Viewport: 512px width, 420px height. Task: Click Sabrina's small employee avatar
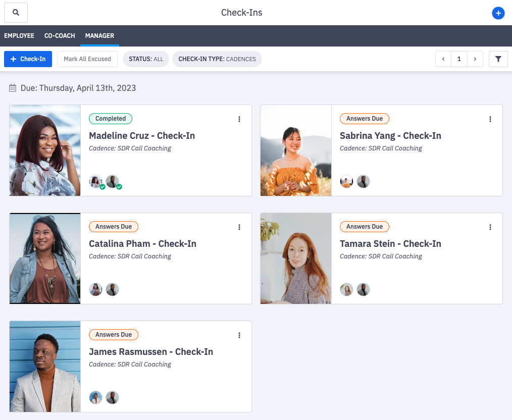point(346,181)
